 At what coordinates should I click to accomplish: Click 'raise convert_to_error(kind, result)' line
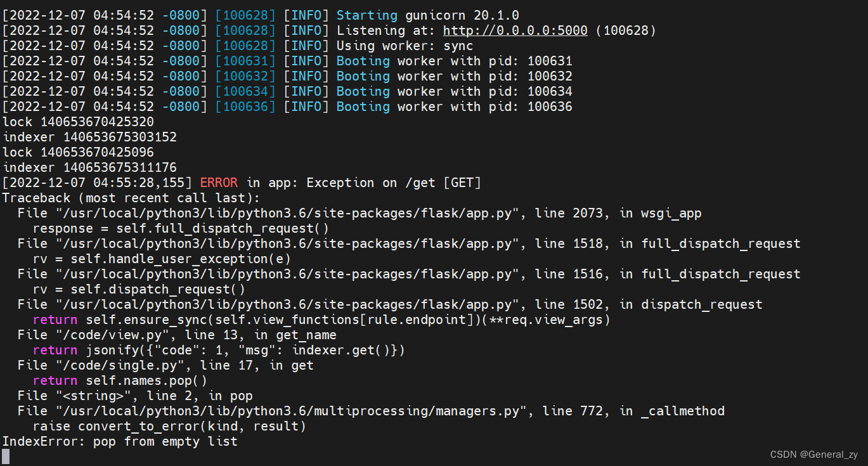pyautogui.click(x=169, y=426)
